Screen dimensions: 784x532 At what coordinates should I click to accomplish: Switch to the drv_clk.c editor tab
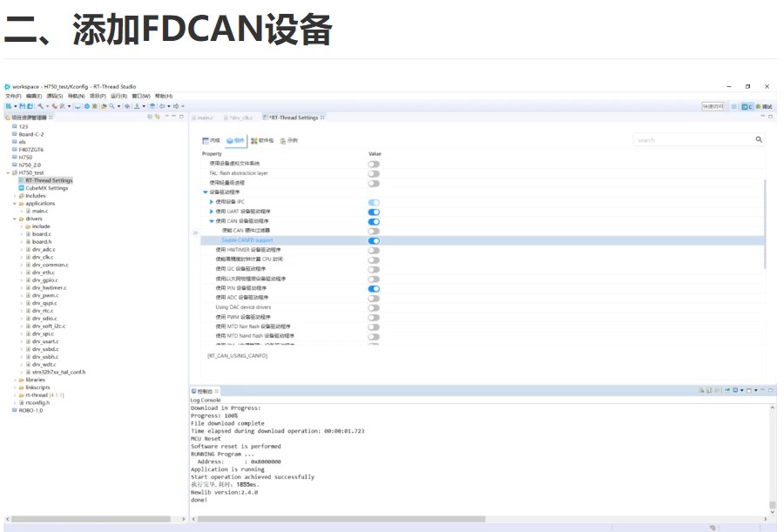(238, 118)
